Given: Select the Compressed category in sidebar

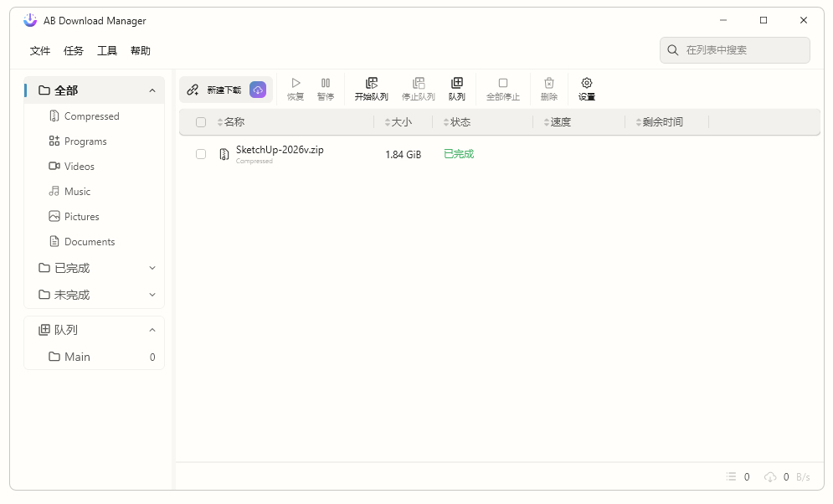Looking at the screenshot, I should 91,116.
